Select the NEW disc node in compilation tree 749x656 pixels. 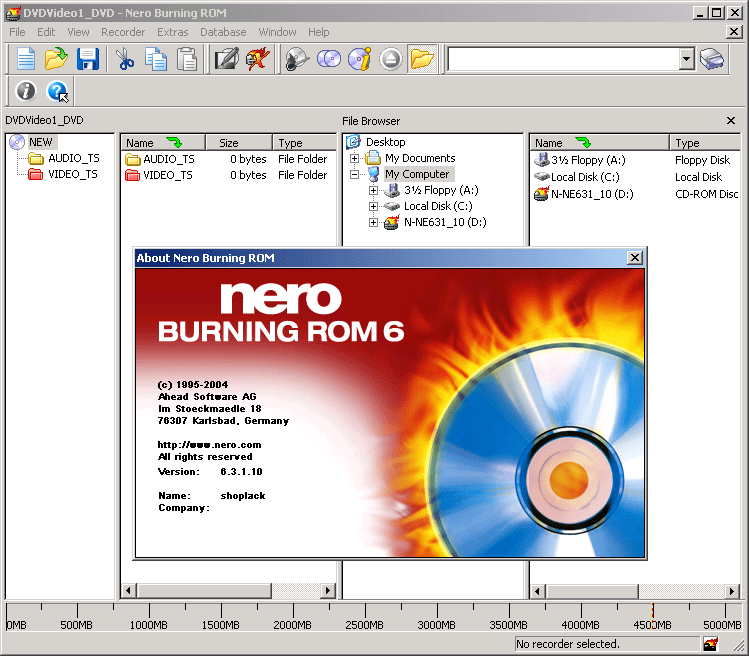tap(41, 142)
